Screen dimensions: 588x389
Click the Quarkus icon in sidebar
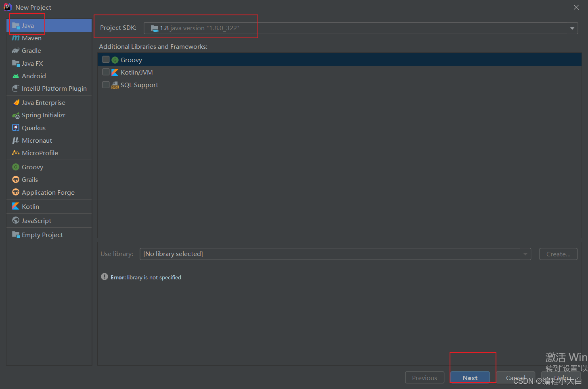[16, 128]
